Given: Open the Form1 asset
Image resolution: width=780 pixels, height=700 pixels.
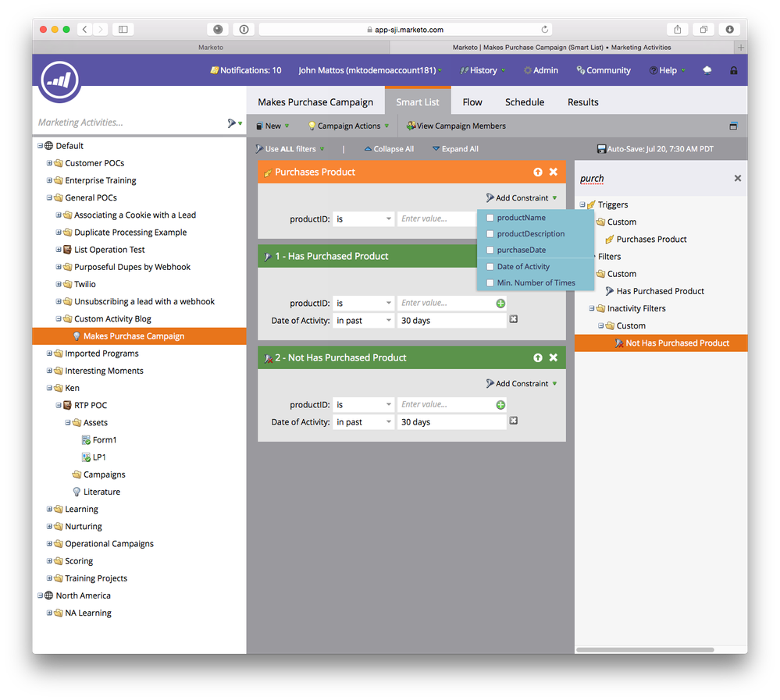Looking at the screenshot, I should coord(99,440).
